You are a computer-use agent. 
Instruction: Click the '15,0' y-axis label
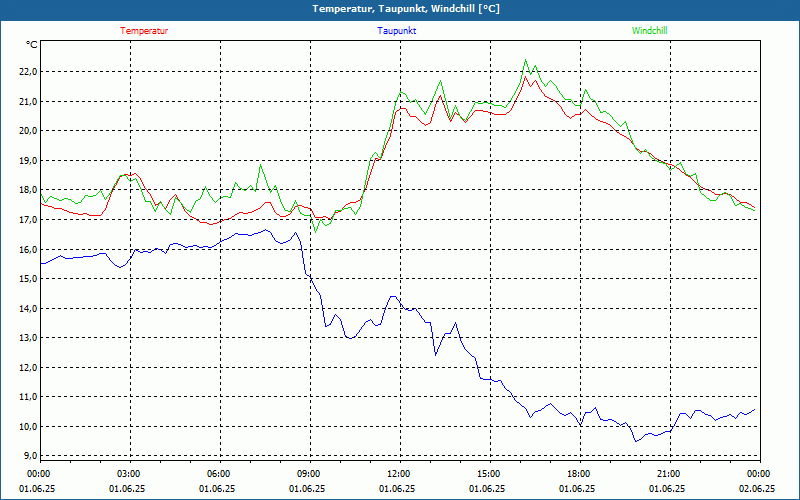pos(28,279)
